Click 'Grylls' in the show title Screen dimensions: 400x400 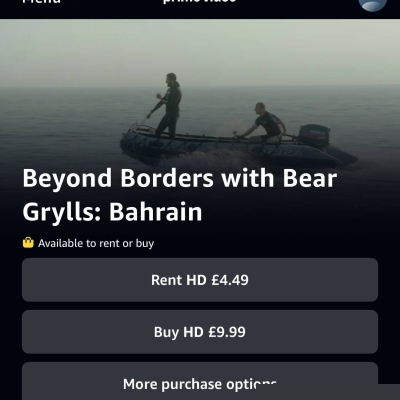(x=59, y=213)
